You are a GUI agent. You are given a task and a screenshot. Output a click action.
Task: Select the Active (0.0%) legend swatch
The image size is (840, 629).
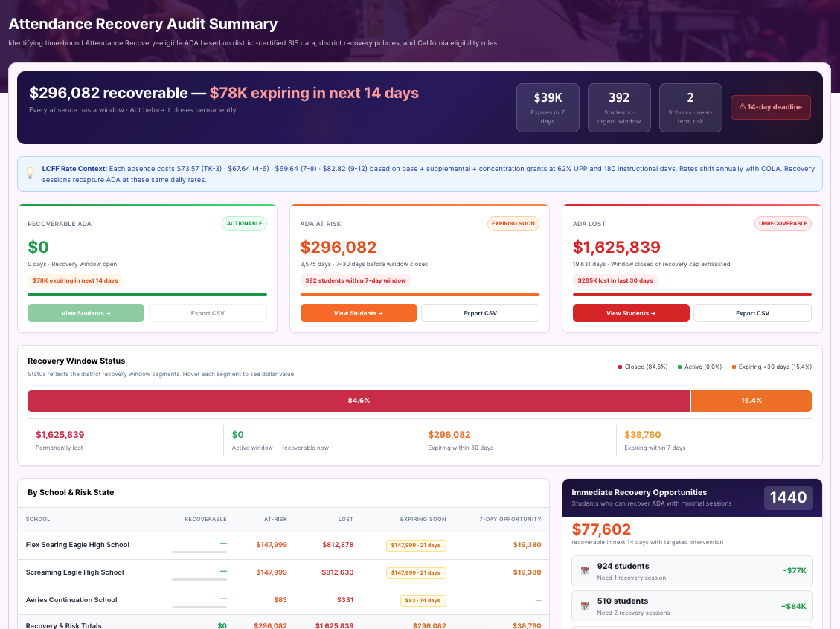(680, 367)
